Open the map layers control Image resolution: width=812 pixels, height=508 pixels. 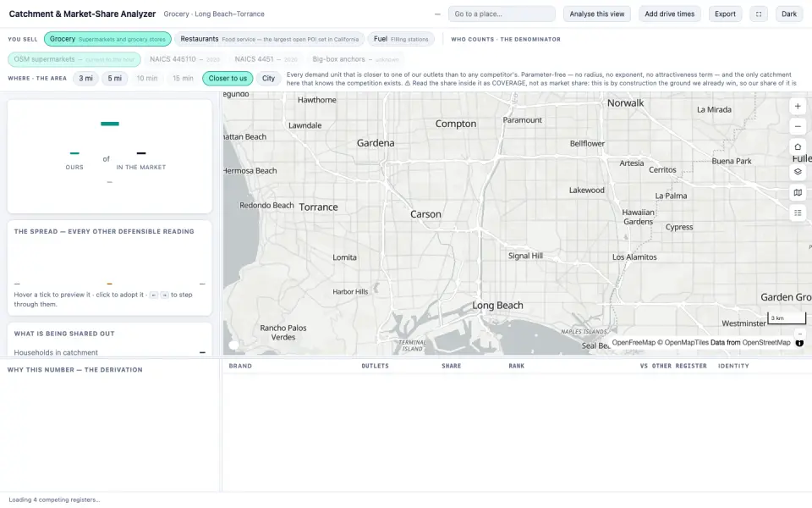click(x=798, y=172)
